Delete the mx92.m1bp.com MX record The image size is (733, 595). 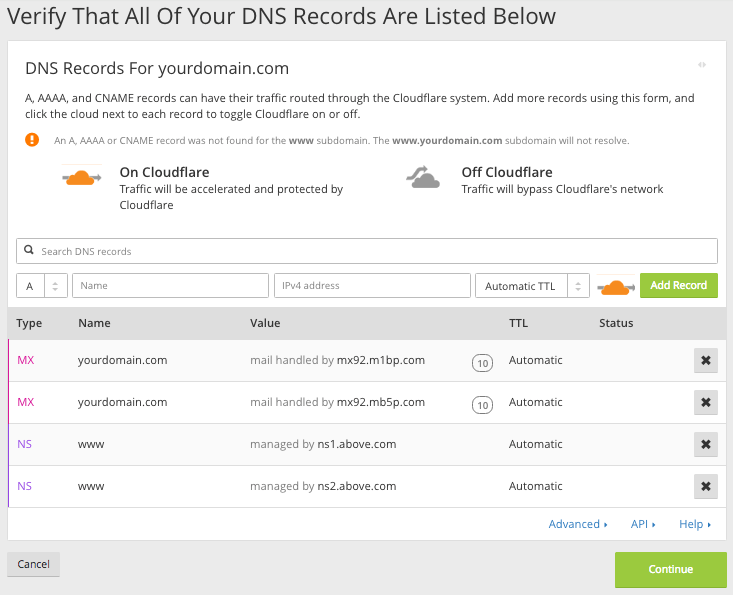pos(705,360)
